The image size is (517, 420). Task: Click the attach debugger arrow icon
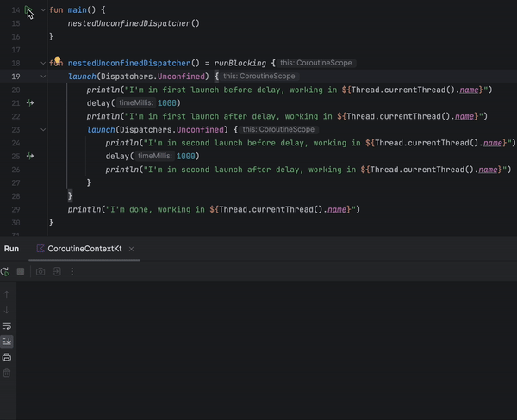[x=56, y=271]
